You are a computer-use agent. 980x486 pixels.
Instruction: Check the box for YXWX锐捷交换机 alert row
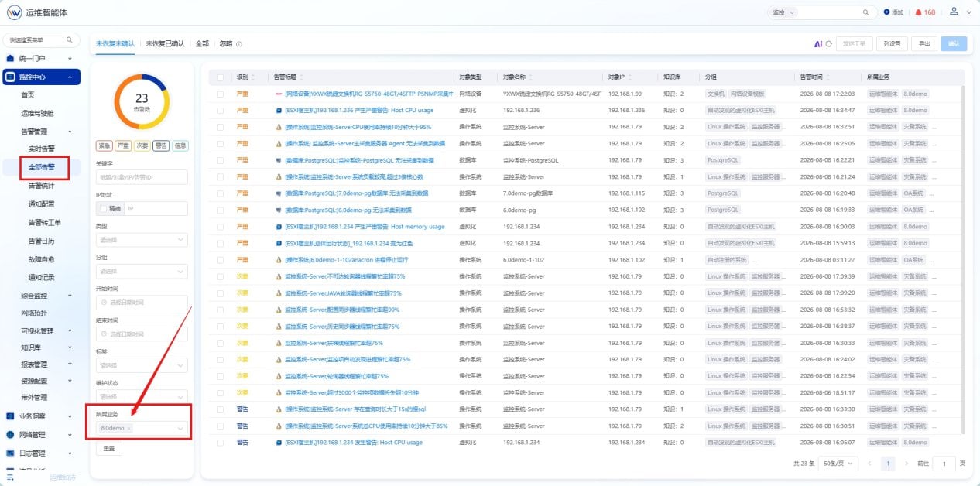coord(220,94)
